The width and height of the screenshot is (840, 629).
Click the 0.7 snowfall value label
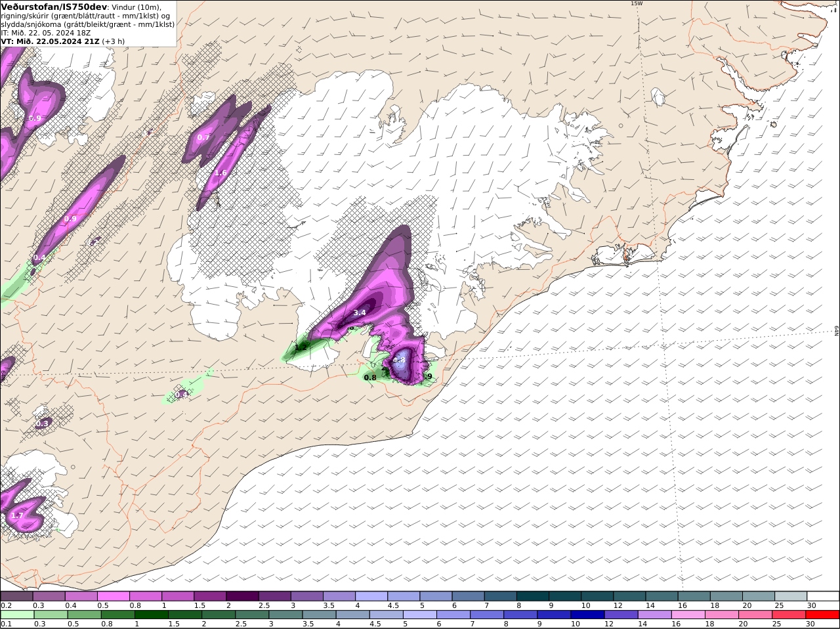click(x=203, y=137)
